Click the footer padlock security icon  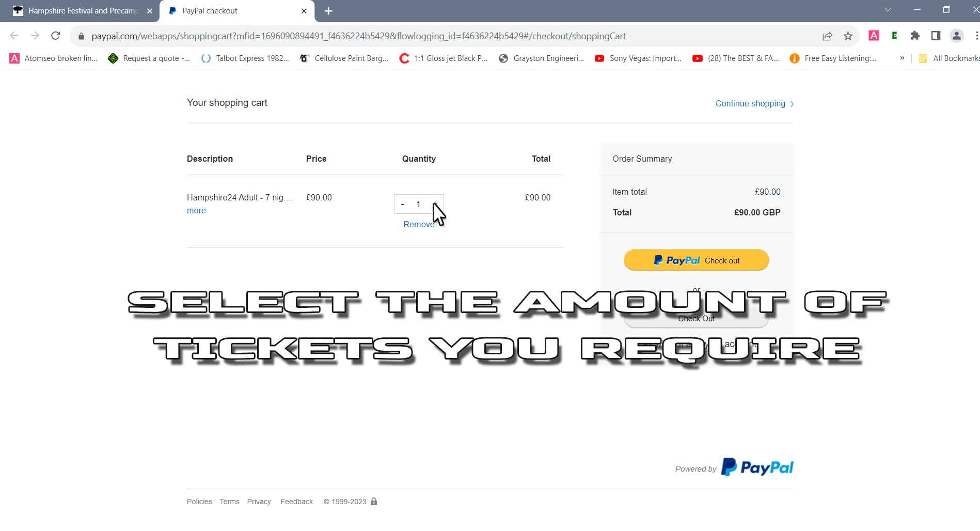pyautogui.click(x=374, y=501)
